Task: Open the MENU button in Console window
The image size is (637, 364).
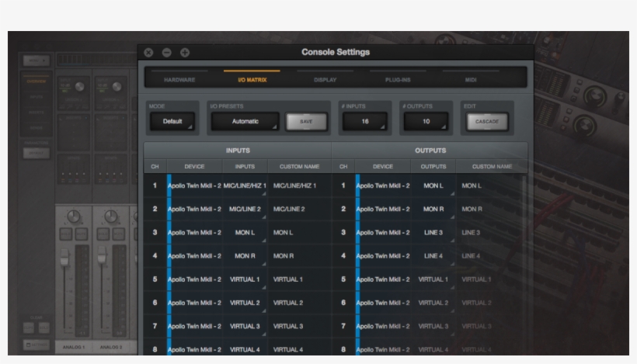Action: [x=37, y=61]
